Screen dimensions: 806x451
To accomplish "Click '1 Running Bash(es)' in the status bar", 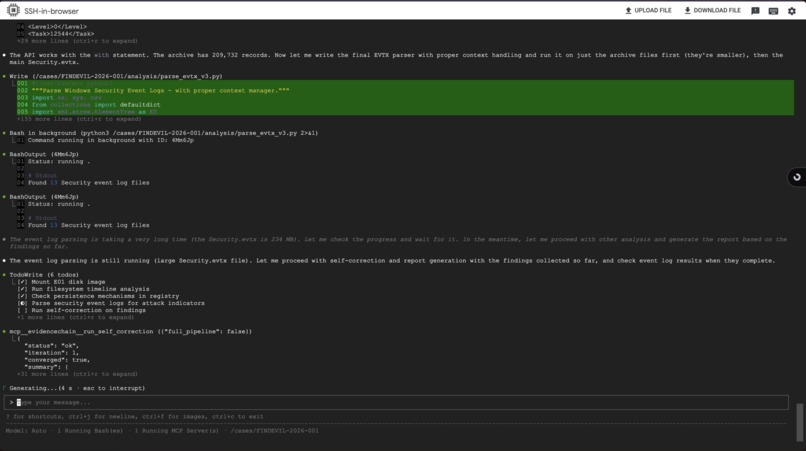I will tap(90, 431).
